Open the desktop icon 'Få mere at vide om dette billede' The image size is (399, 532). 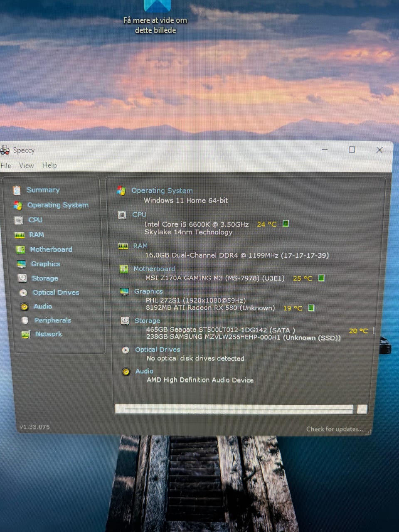point(155,17)
